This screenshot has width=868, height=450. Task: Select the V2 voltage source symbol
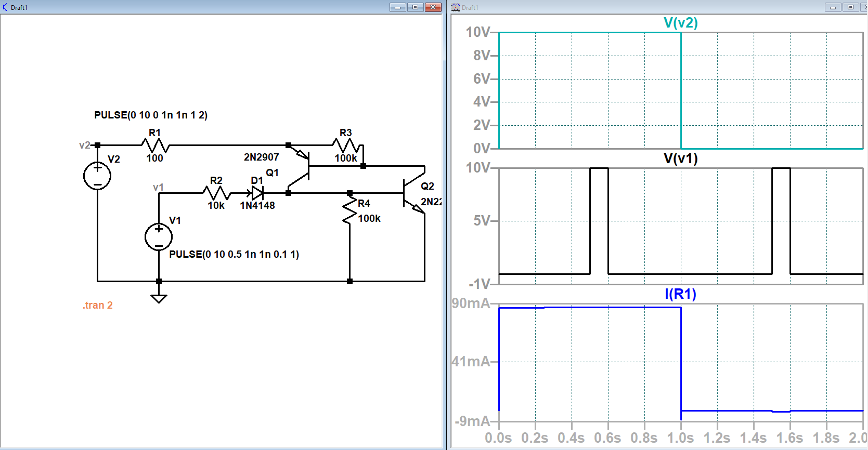(97, 176)
